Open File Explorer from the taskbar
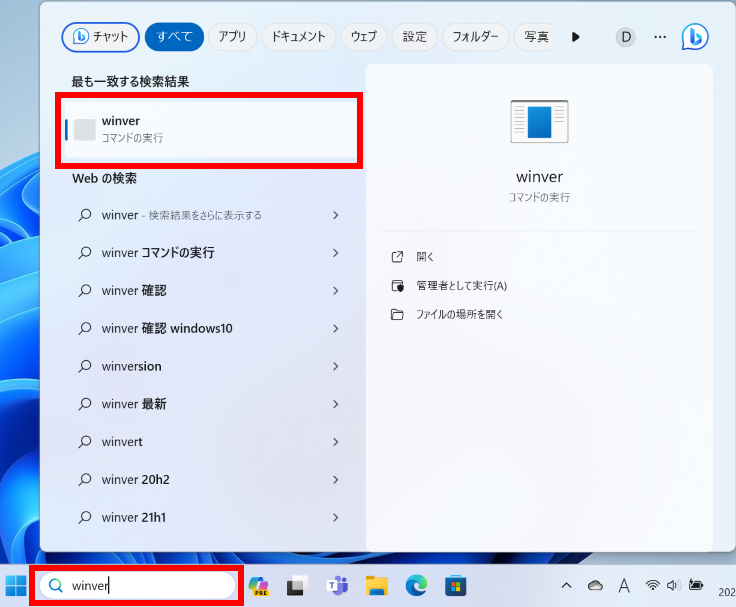This screenshot has width=736, height=607. tap(376, 585)
